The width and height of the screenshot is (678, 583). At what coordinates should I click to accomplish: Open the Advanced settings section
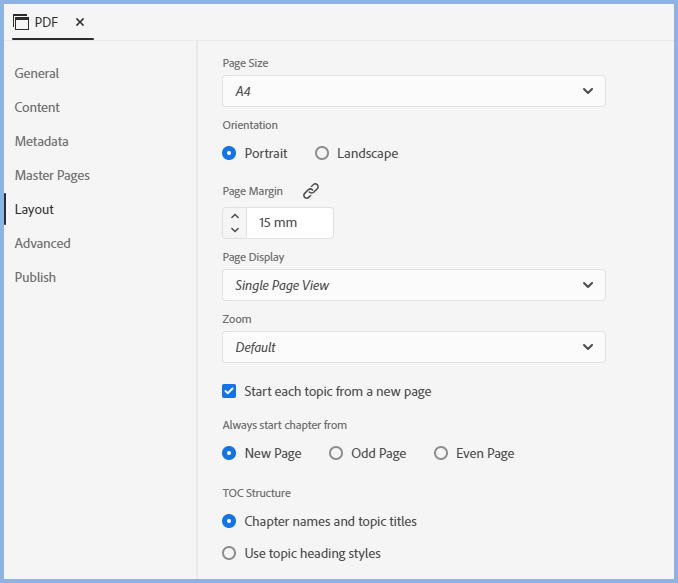[42, 243]
